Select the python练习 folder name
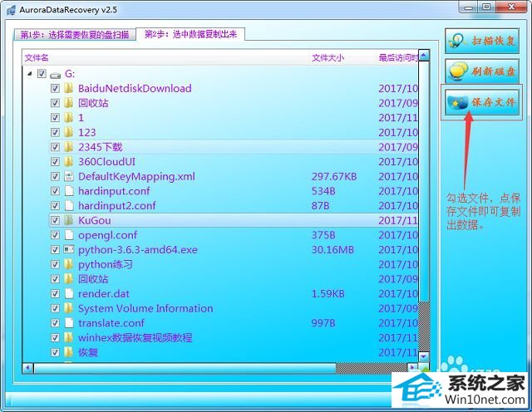The image size is (532, 412). click(106, 264)
